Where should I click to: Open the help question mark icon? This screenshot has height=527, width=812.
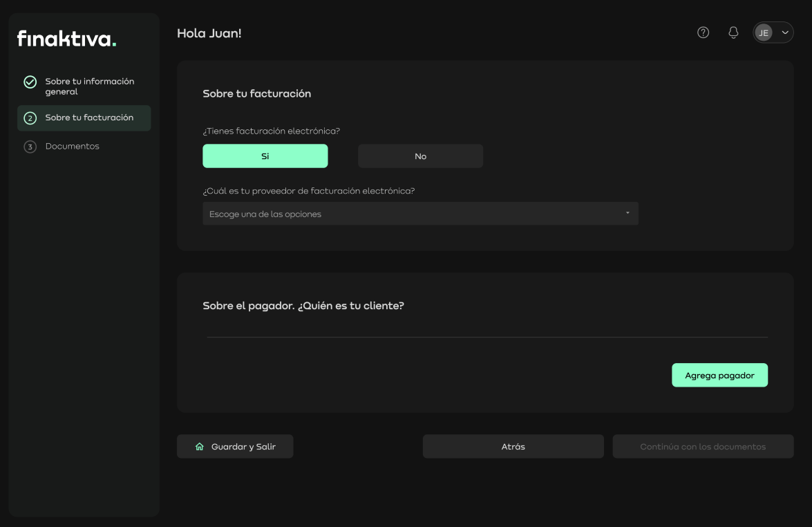click(x=703, y=33)
